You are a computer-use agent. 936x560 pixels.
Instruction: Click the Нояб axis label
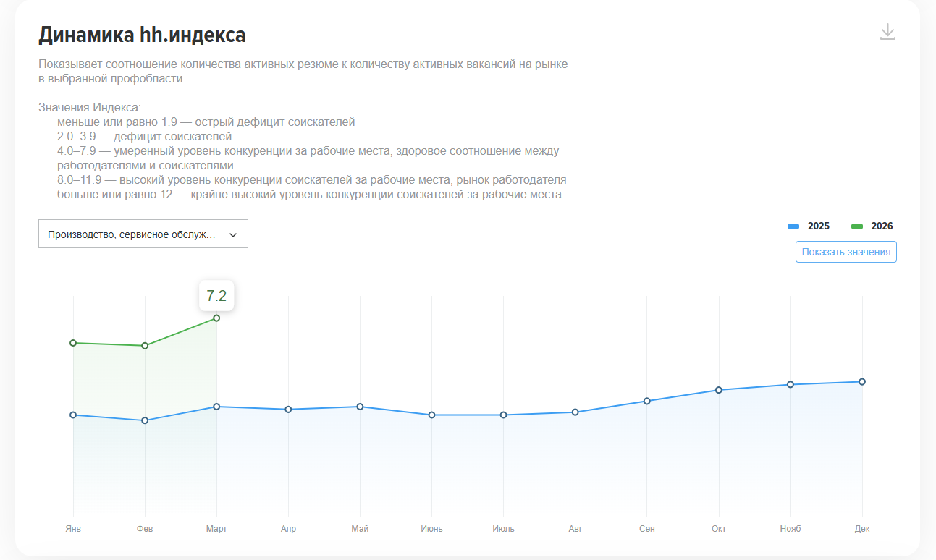pyautogui.click(x=790, y=529)
